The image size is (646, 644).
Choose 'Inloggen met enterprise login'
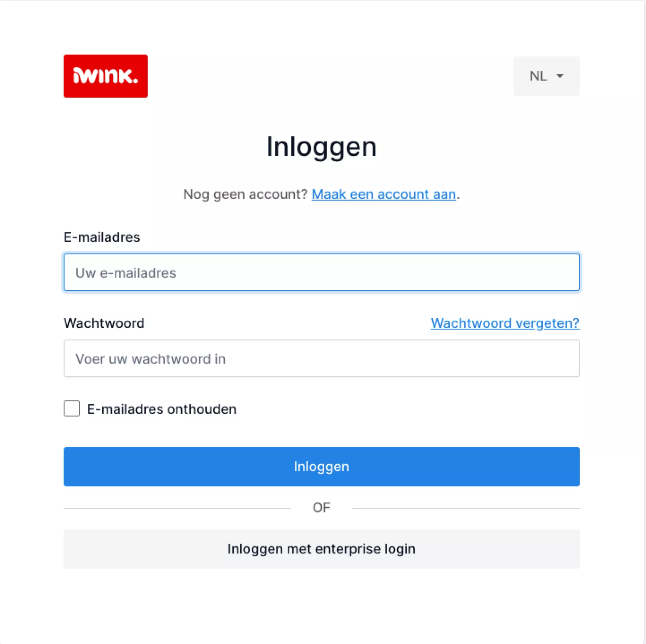pos(321,549)
